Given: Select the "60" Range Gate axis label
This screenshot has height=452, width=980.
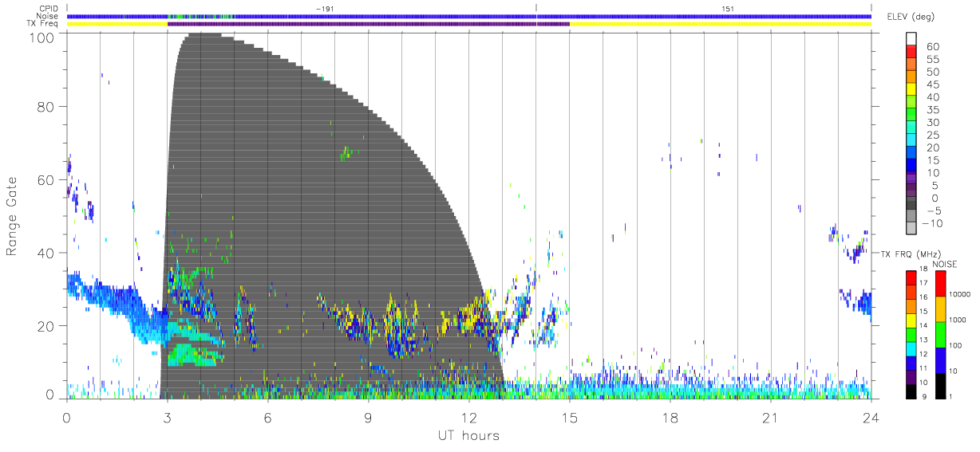Looking at the screenshot, I should [x=45, y=179].
